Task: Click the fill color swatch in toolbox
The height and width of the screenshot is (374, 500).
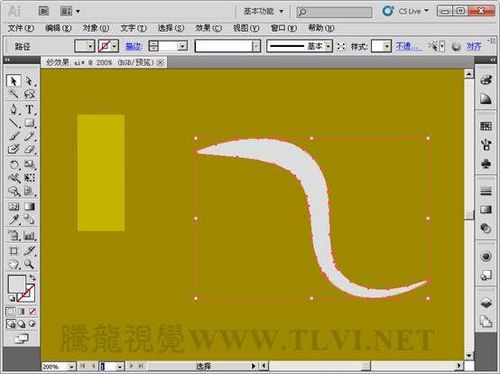Action: coord(17,284)
